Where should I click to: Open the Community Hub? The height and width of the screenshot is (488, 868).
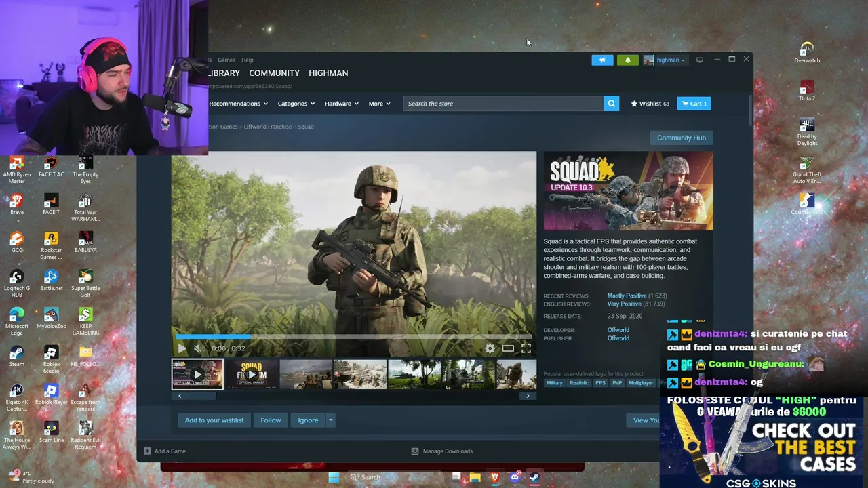click(682, 138)
